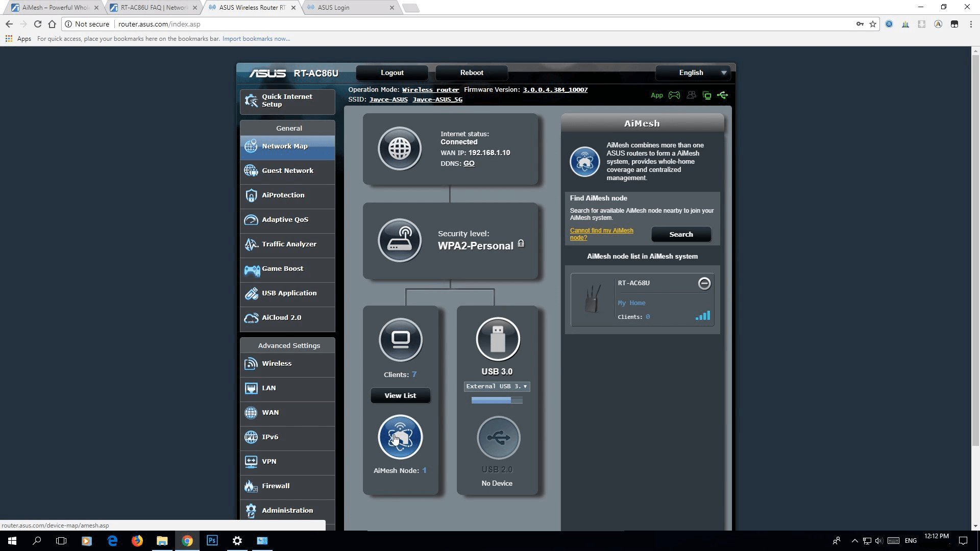
Task: Click the My Home node location
Action: point(631,303)
